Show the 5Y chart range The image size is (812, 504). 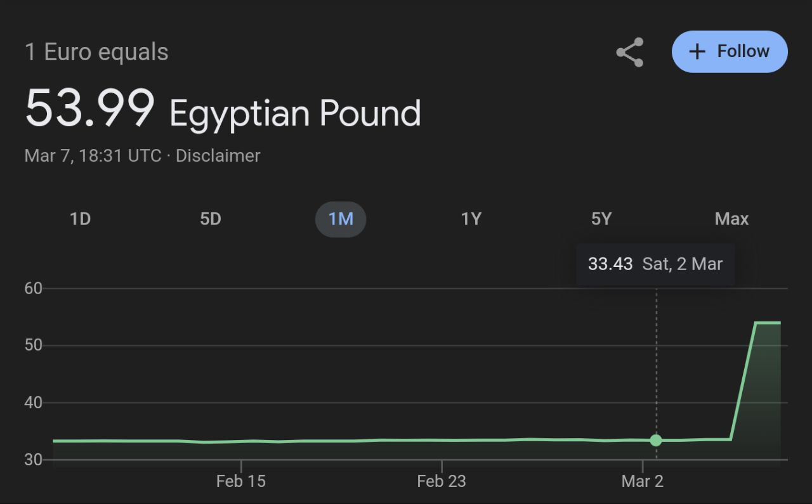601,219
